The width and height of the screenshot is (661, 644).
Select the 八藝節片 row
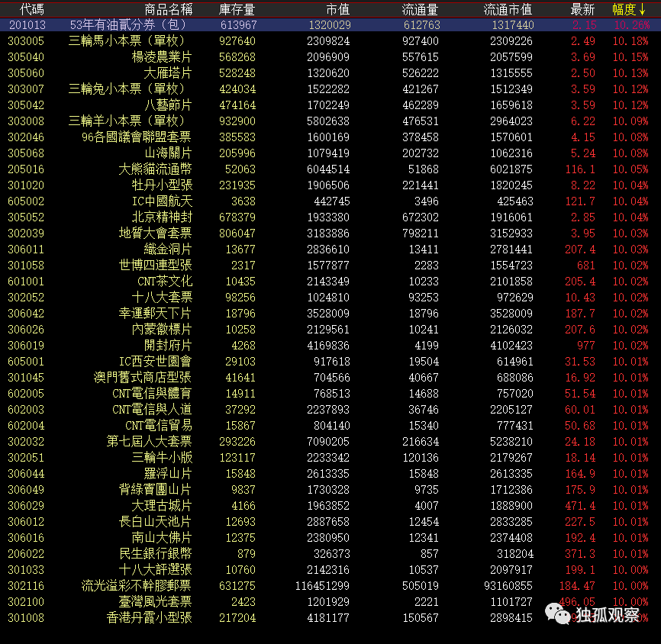(330, 105)
